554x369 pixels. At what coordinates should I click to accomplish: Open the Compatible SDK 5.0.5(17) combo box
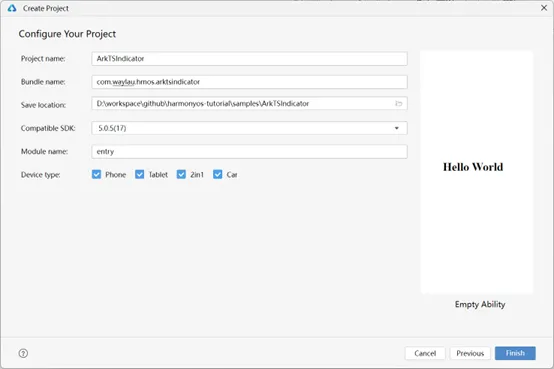(x=249, y=128)
